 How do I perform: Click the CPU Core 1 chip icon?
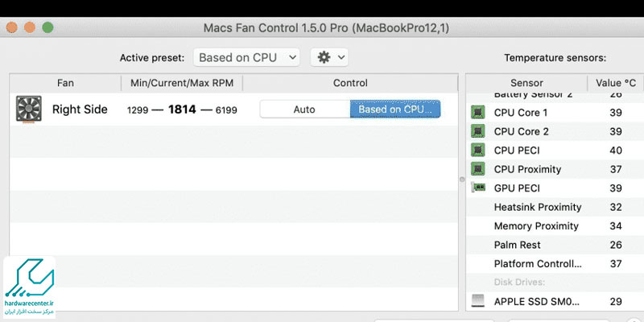[x=477, y=112]
